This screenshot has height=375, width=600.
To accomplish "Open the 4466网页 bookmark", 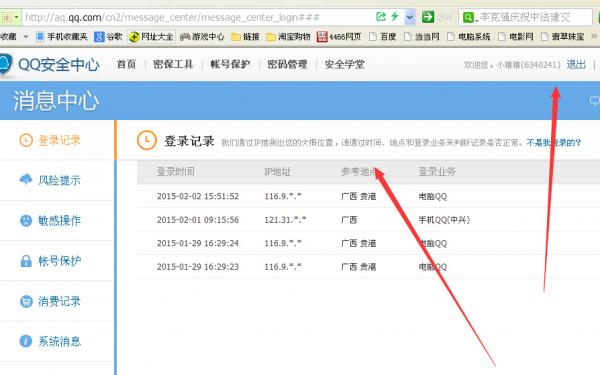I will (x=339, y=37).
